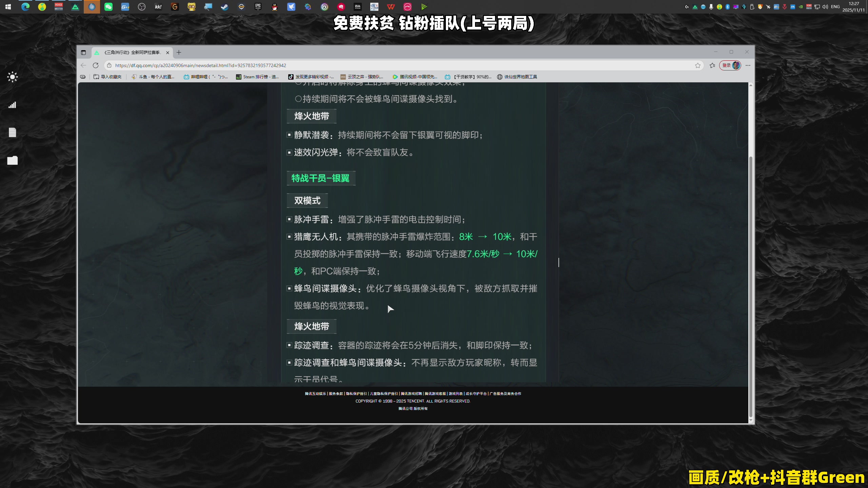This screenshot has height=488, width=868.
Task: Refresh the current page
Action: 96,65
